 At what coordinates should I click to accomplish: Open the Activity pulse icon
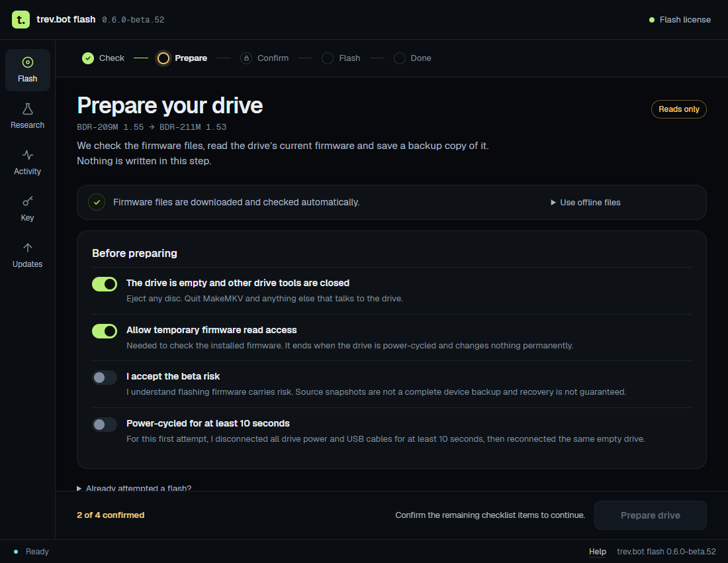(x=27, y=155)
